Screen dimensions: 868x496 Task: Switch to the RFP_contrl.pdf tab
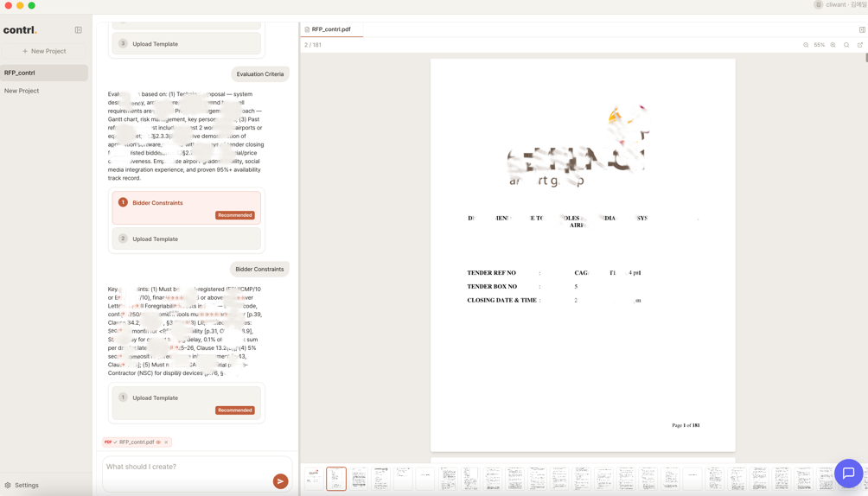pos(331,29)
